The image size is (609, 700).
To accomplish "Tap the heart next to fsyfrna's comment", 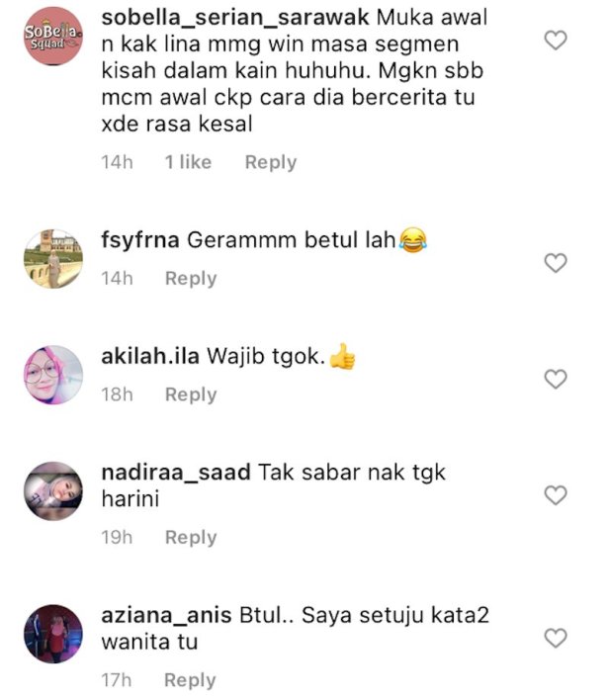I will tap(556, 263).
